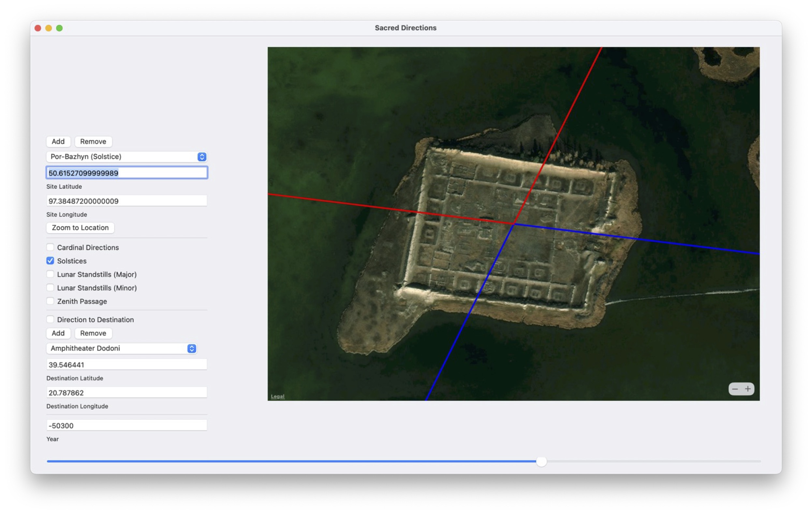This screenshot has width=812, height=514.
Task: Toggle Direction to Destination checkbox
Action: [50, 319]
